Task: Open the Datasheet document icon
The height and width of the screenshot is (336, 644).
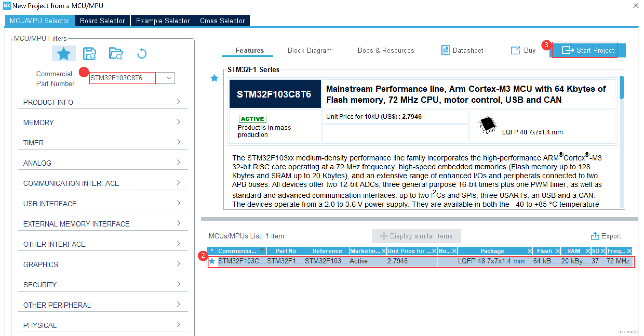Action: pyautogui.click(x=445, y=50)
